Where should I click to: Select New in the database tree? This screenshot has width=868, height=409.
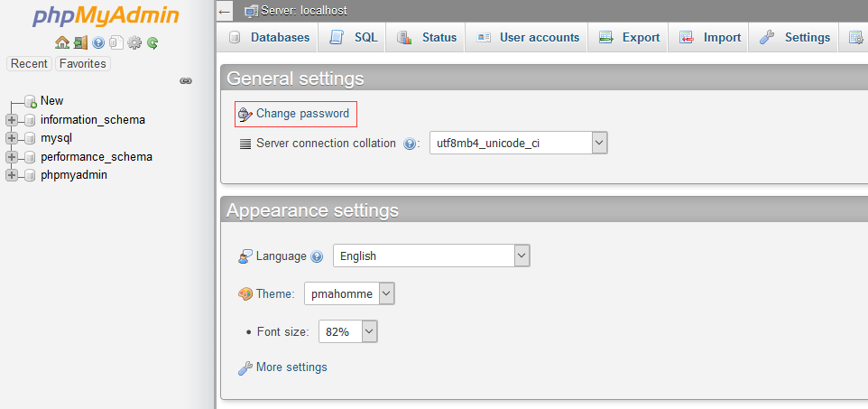tap(52, 101)
